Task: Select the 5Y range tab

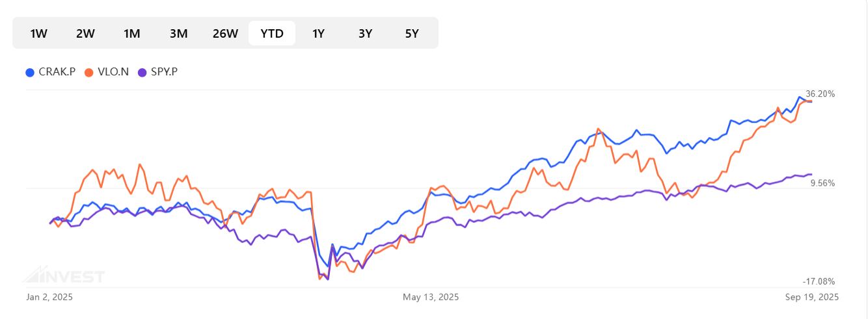Action: tap(412, 34)
